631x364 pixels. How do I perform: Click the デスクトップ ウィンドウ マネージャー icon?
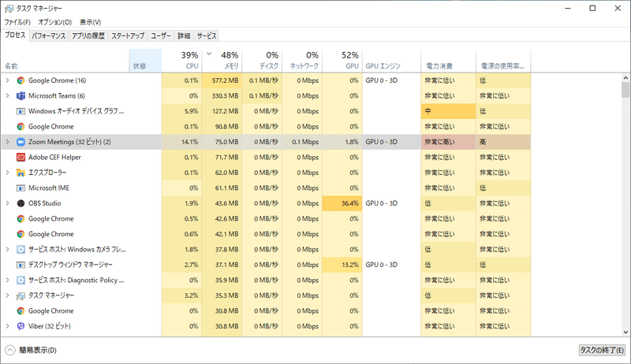21,265
